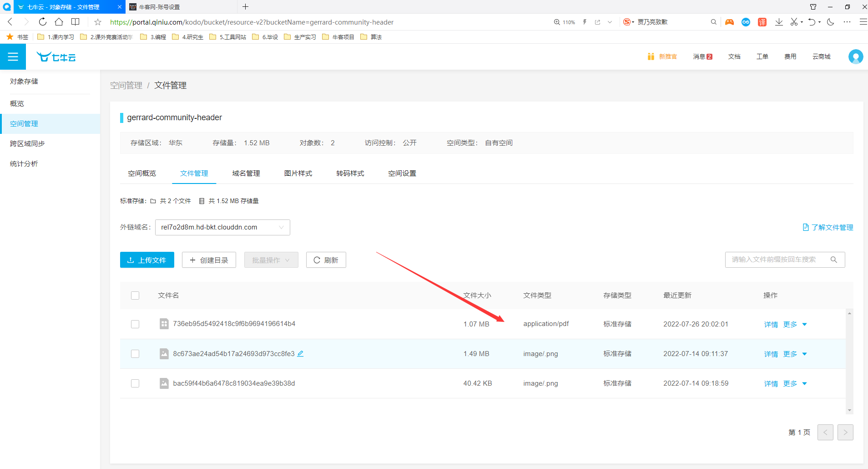The image size is (868, 469).
Task: Switch to the 域名管理 tab
Action: click(246, 173)
